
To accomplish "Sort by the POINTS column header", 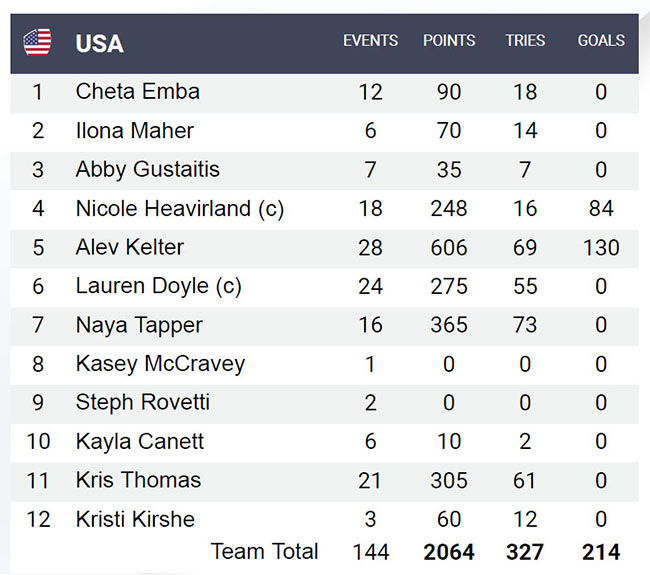I will pyautogui.click(x=449, y=41).
